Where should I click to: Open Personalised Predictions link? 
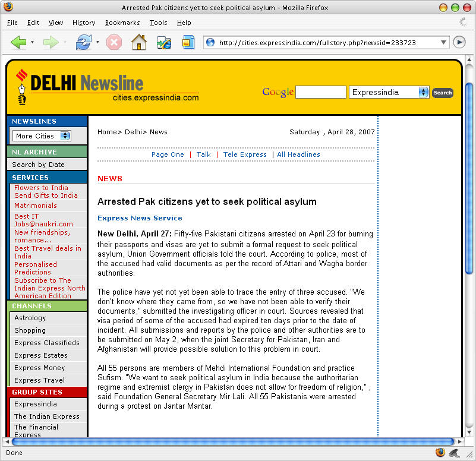pos(36,269)
